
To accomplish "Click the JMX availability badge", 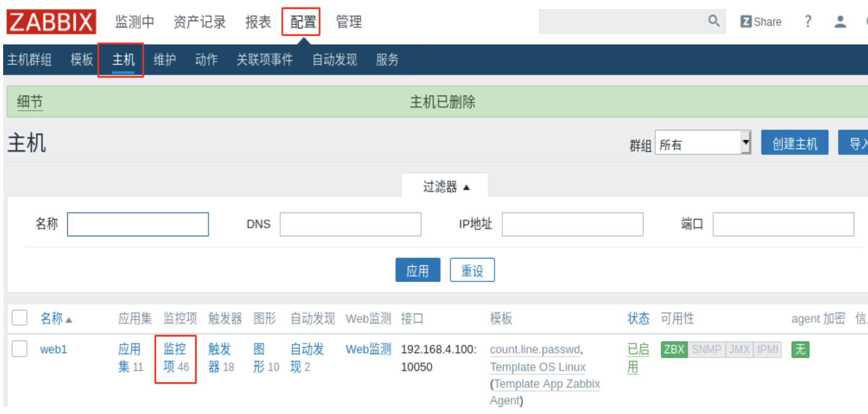I will click(739, 349).
